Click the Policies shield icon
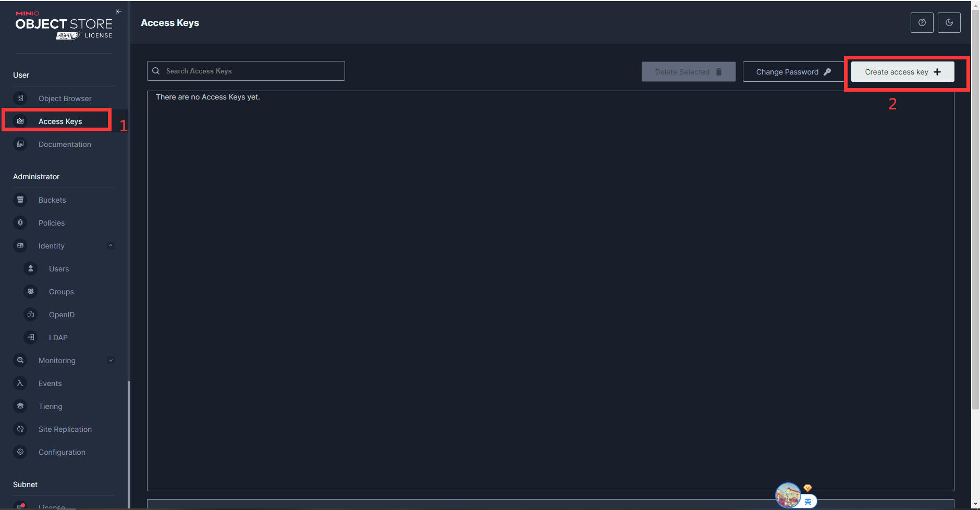Image resolution: width=980 pixels, height=510 pixels. coord(20,222)
